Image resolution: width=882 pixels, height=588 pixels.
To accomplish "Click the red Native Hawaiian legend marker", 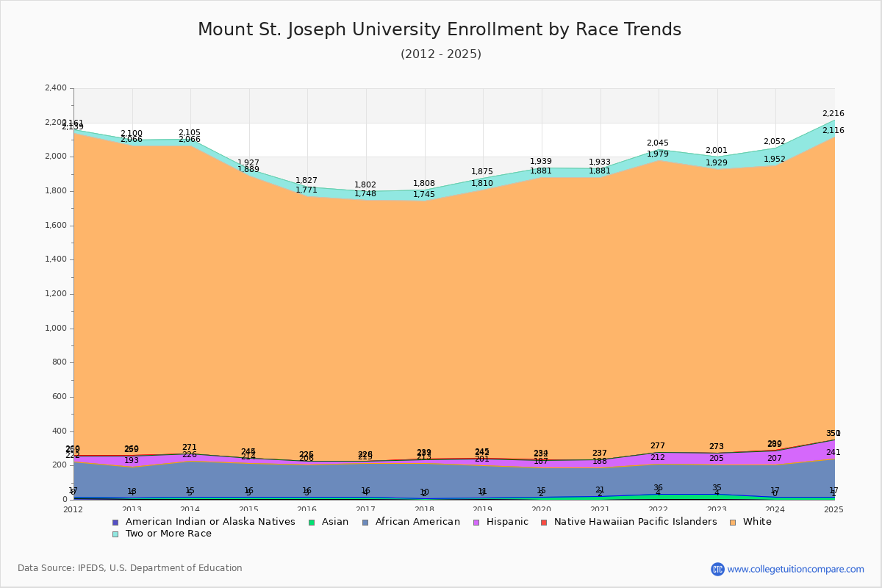I will [544, 523].
